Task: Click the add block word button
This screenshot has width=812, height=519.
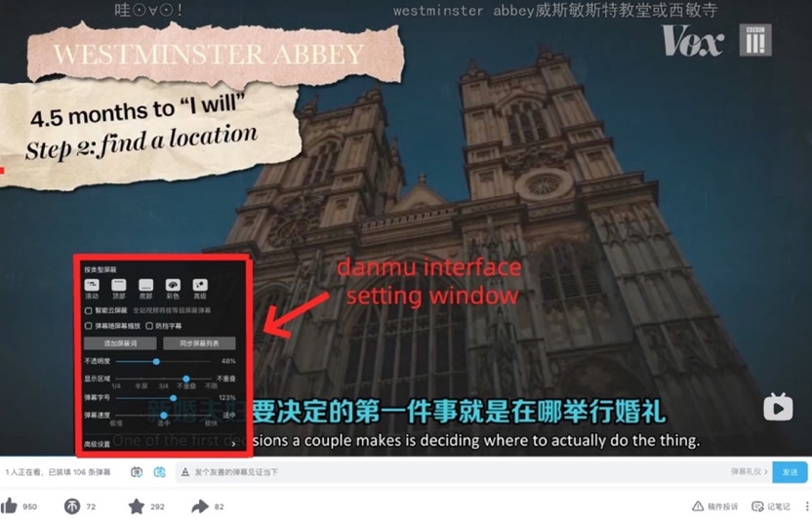Action: (121, 343)
